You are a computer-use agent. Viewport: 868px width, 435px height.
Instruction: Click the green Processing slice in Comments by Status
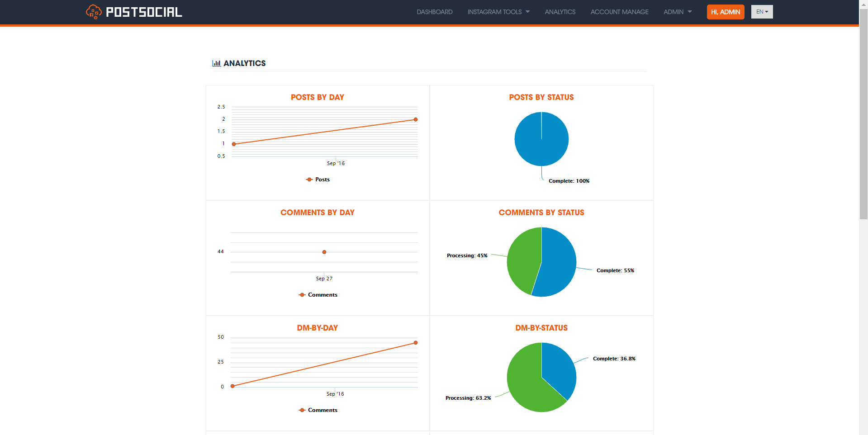coord(522,260)
